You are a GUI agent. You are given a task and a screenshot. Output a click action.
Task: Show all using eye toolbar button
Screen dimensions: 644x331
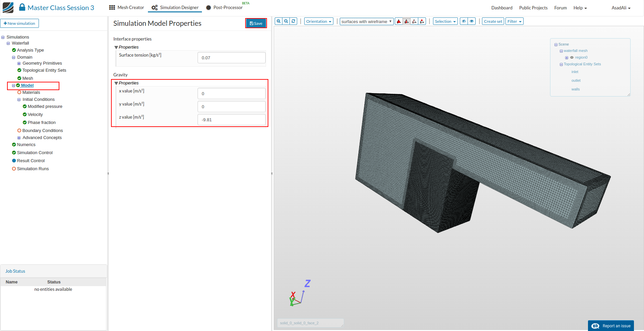point(472,21)
